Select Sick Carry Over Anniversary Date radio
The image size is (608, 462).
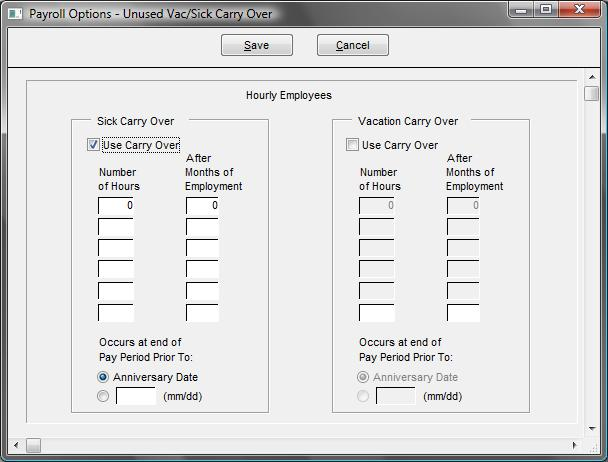(103, 377)
